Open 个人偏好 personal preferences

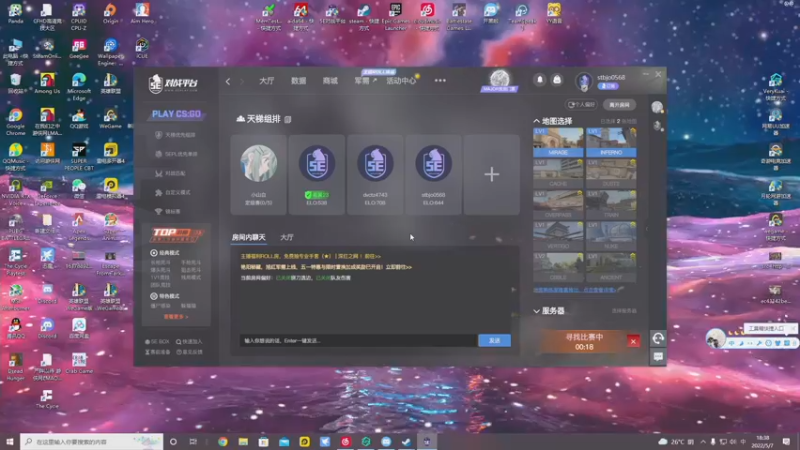click(x=582, y=105)
